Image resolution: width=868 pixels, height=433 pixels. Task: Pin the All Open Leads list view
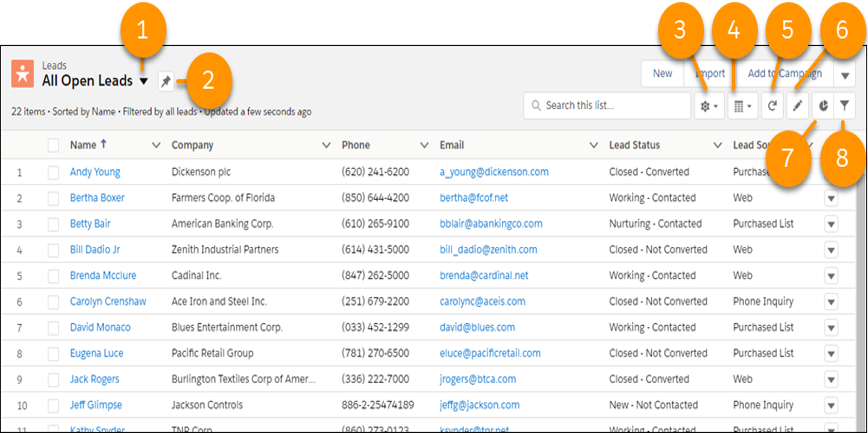[165, 81]
